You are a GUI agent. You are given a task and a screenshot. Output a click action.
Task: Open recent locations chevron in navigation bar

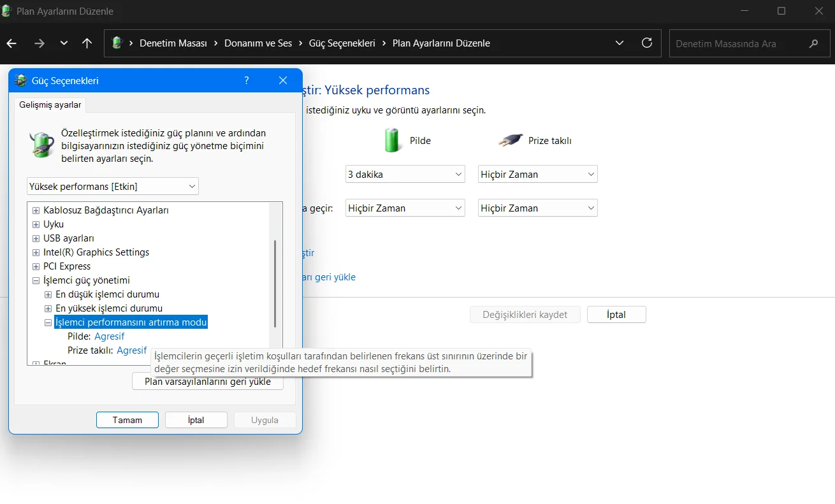pyautogui.click(x=64, y=43)
